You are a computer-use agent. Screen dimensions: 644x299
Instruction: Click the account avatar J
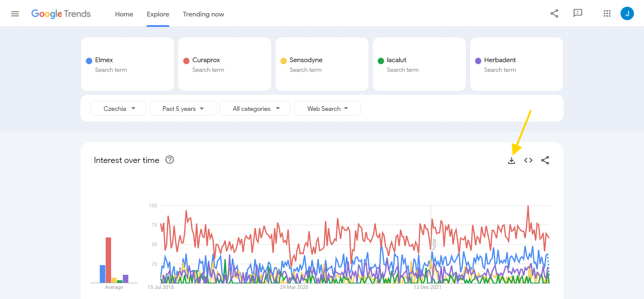click(627, 13)
